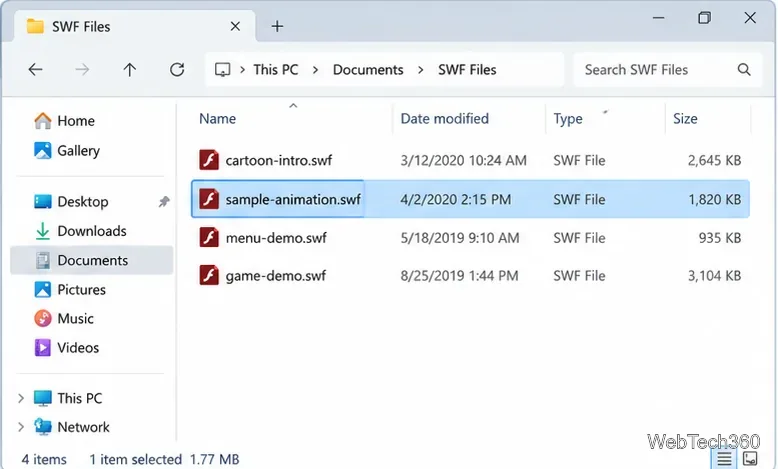Refresh the SWF Files folder
This screenshot has height=469, width=778.
(177, 69)
